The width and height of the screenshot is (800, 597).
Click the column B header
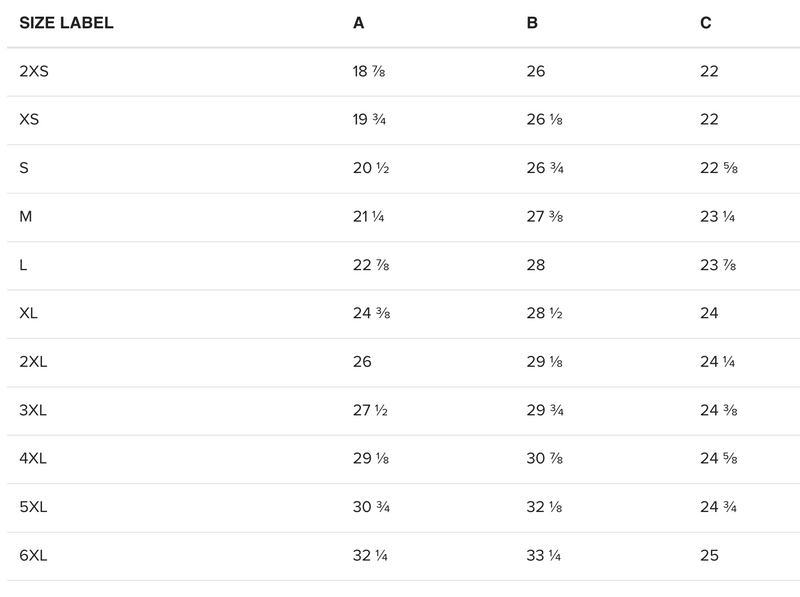coord(532,23)
